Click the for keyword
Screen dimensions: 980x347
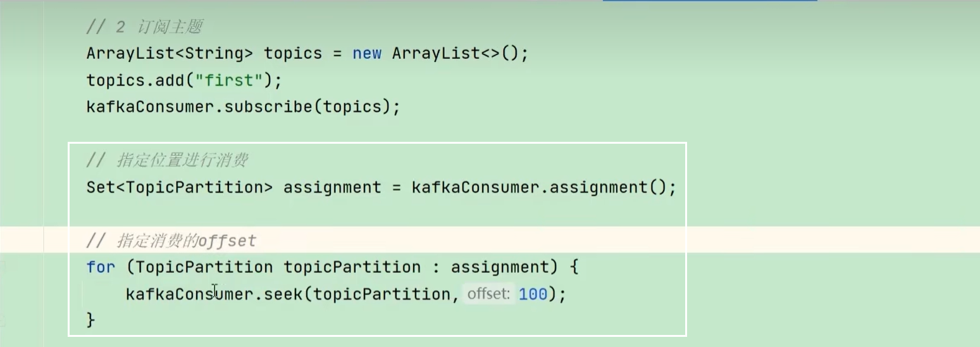click(x=101, y=267)
